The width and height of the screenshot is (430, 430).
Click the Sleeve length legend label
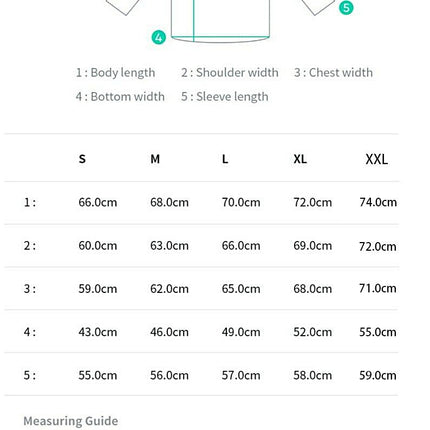tap(225, 97)
